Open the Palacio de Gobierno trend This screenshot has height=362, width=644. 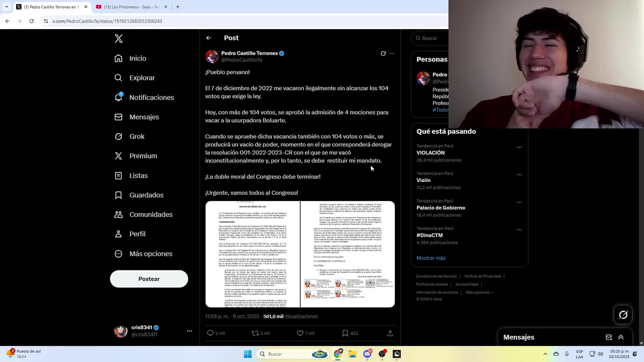click(x=441, y=208)
